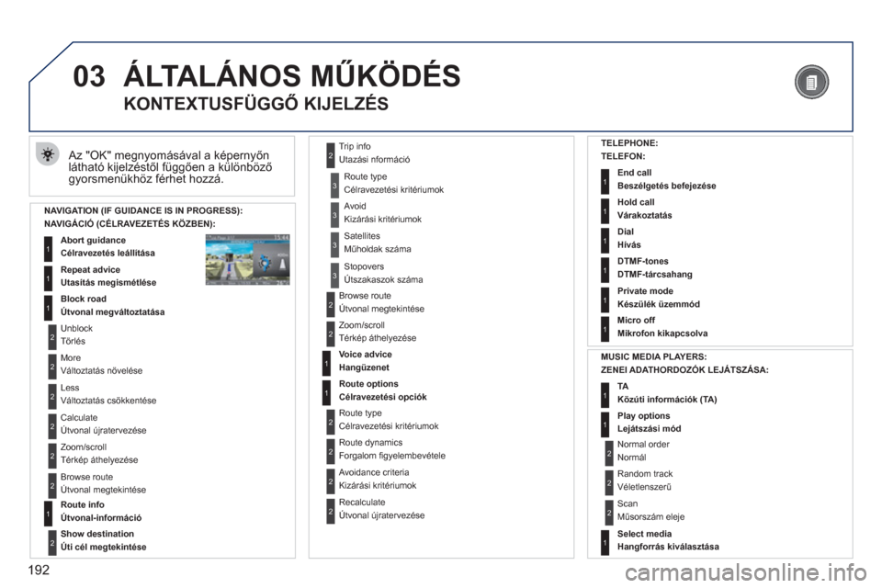Click the level-3 marker beside 'Satellites'
Image resolution: width=882 pixels, height=588 pixels.
(334, 245)
